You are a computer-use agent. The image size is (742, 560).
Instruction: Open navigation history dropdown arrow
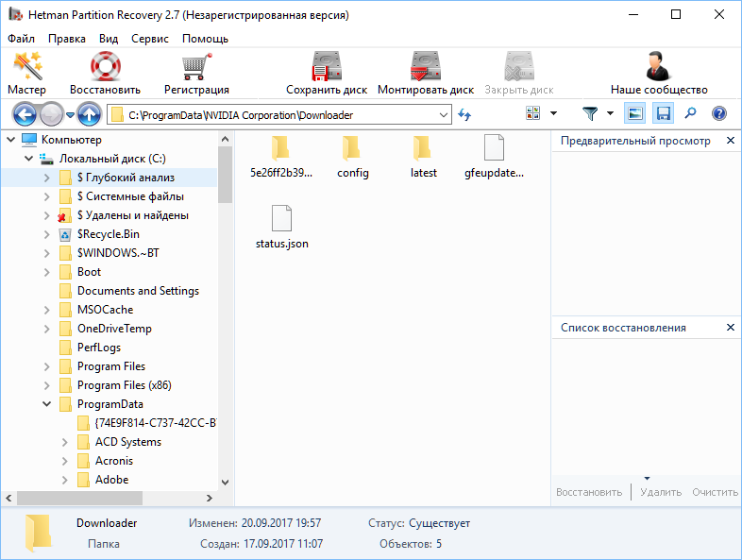(x=70, y=114)
